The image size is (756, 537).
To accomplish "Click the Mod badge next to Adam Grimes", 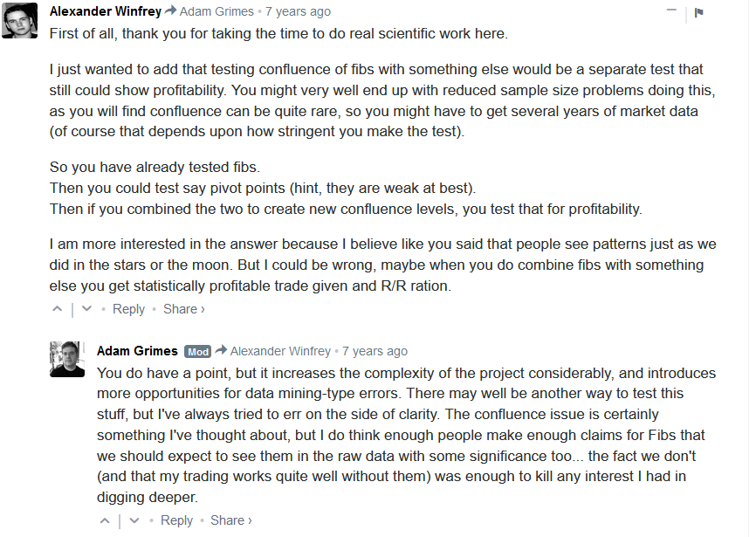I will pyautogui.click(x=198, y=352).
